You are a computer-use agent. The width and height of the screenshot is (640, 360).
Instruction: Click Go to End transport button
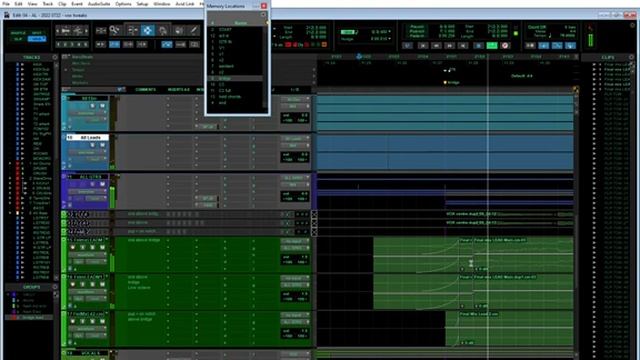coord(463,45)
